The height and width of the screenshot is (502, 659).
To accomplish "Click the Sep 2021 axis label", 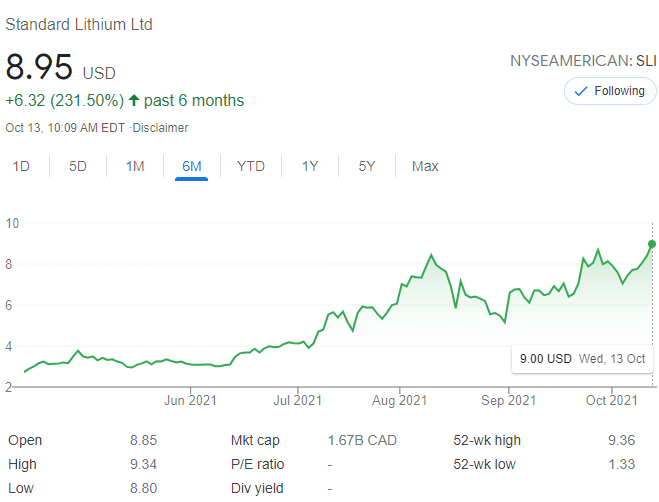I will point(509,400).
